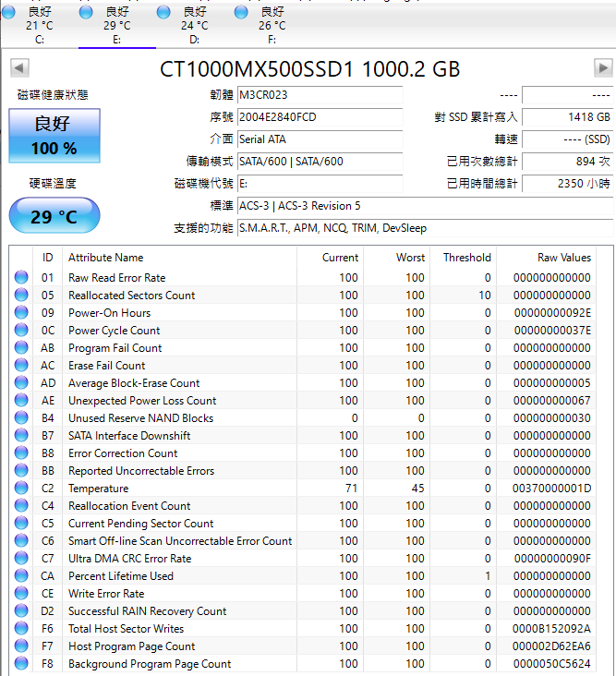Click the supported features field with S.M.A.R.T.
616x676 pixels.
click(x=425, y=227)
